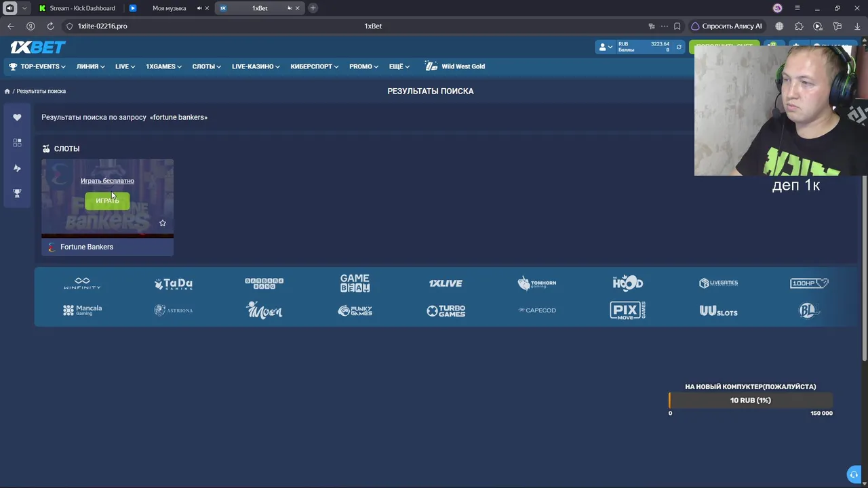Open the browser downloads icon
The width and height of the screenshot is (868, 488).
tap(857, 26)
